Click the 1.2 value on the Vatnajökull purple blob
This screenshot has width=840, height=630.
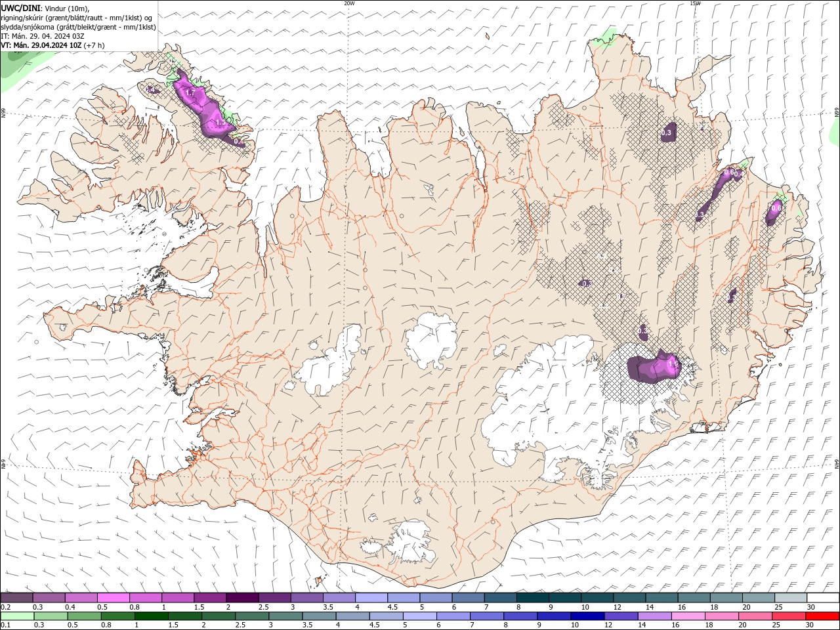(672, 363)
